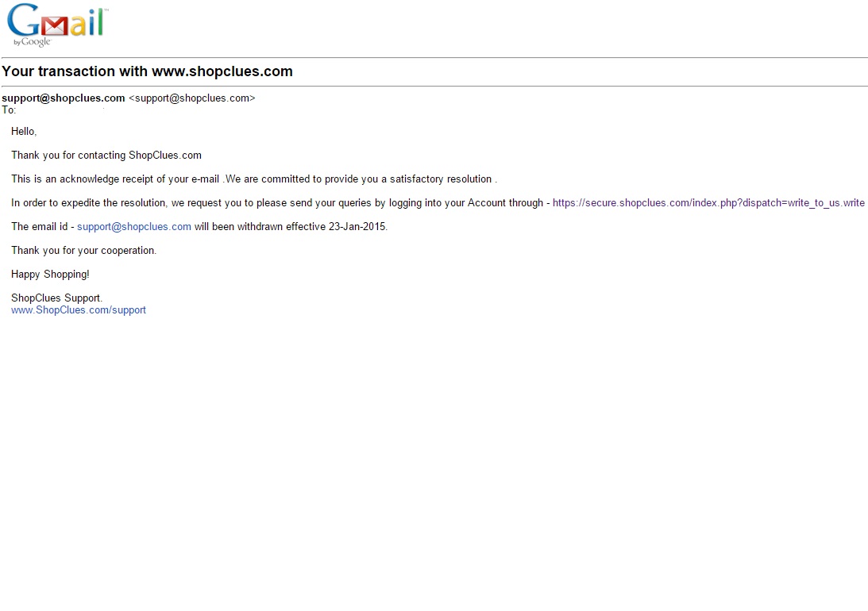Click the 'Happy Shopping!' line
Image resolution: width=868 pixels, height=611 pixels.
[x=50, y=275]
